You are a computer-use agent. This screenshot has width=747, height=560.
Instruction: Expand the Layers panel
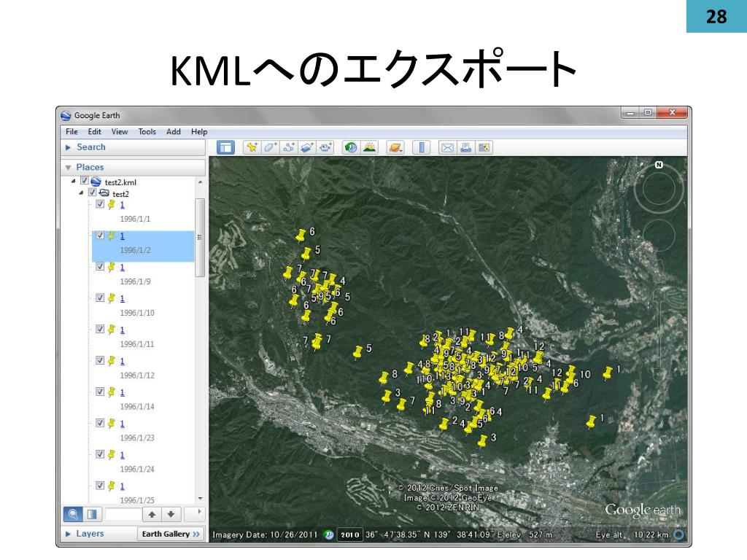(68, 534)
